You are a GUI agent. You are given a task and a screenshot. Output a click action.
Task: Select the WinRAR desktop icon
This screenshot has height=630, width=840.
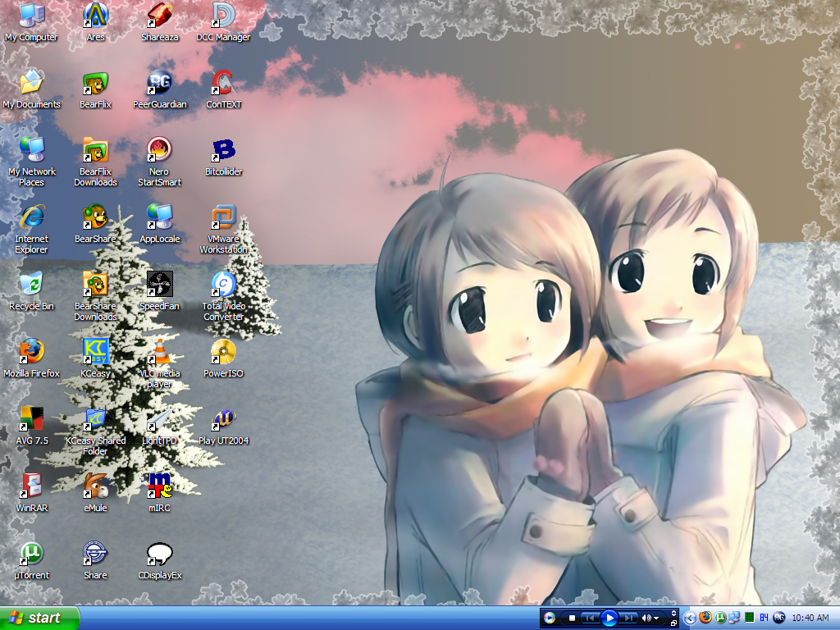[32, 493]
